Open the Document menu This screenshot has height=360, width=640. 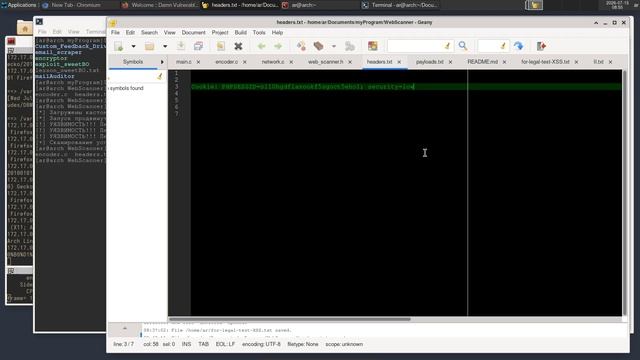click(x=193, y=32)
